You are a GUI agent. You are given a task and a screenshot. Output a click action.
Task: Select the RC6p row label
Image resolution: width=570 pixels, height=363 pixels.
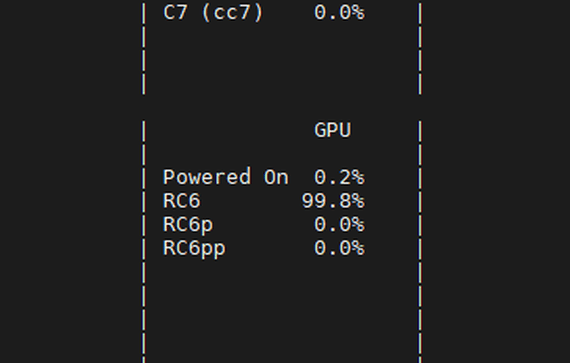point(188,225)
